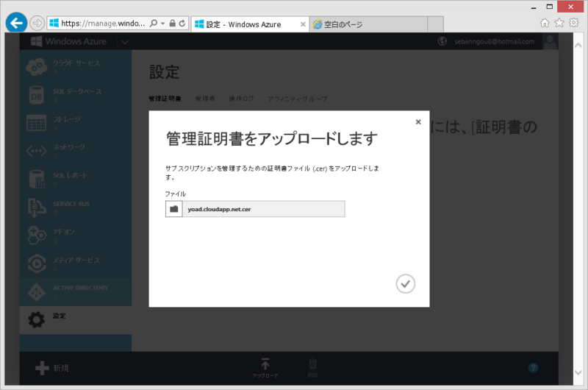Image resolution: width=588 pixels, height=390 pixels.
Task: Open SERVICE BUS in sidebar
Action: coord(76,208)
